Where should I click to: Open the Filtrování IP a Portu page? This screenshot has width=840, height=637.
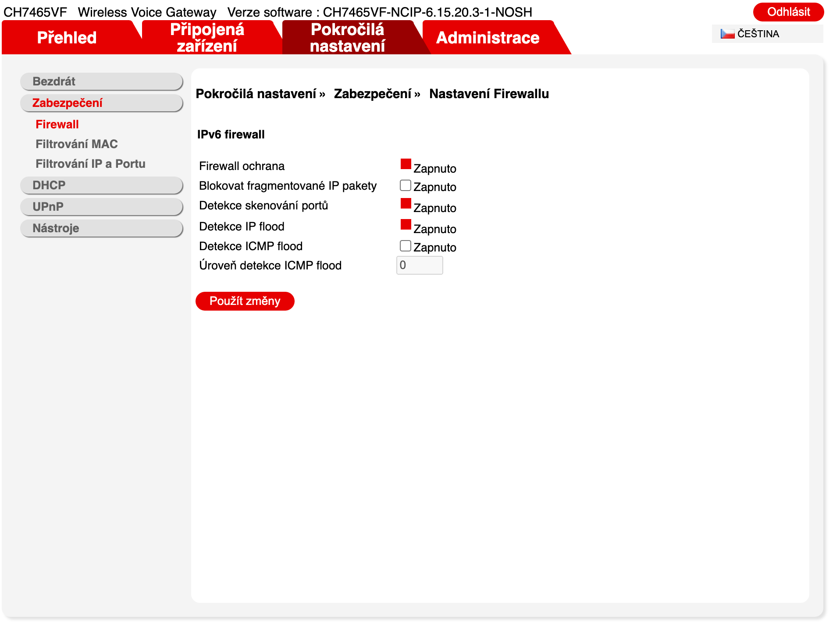point(90,164)
